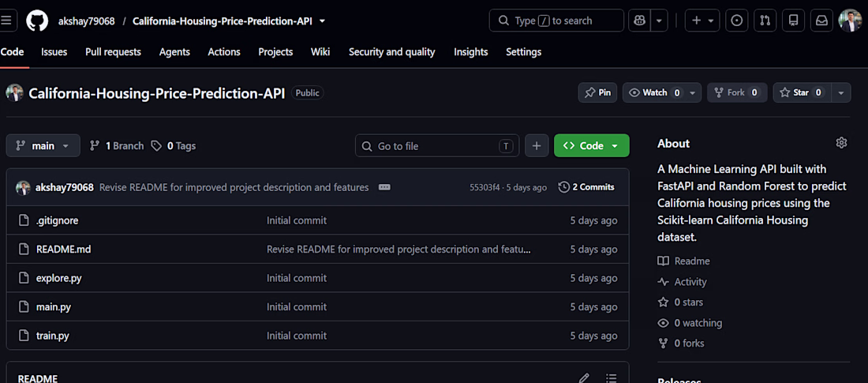This screenshot has width=868, height=383.
Task: Open the Repositories header icon
Action: click(793, 21)
